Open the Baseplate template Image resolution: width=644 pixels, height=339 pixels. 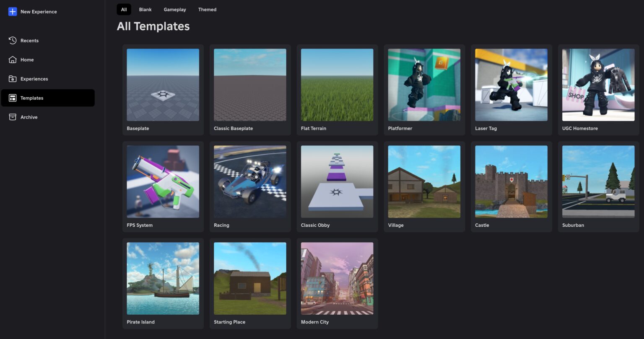pyautogui.click(x=163, y=85)
